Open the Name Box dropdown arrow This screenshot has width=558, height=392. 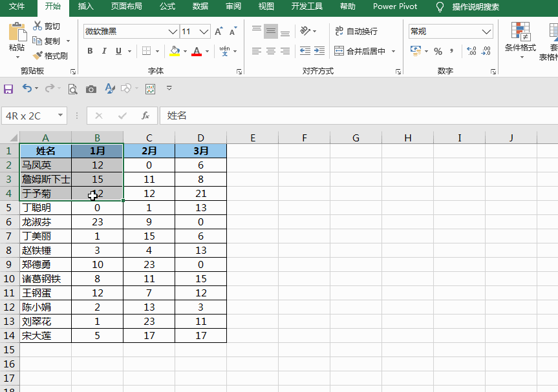[61, 115]
